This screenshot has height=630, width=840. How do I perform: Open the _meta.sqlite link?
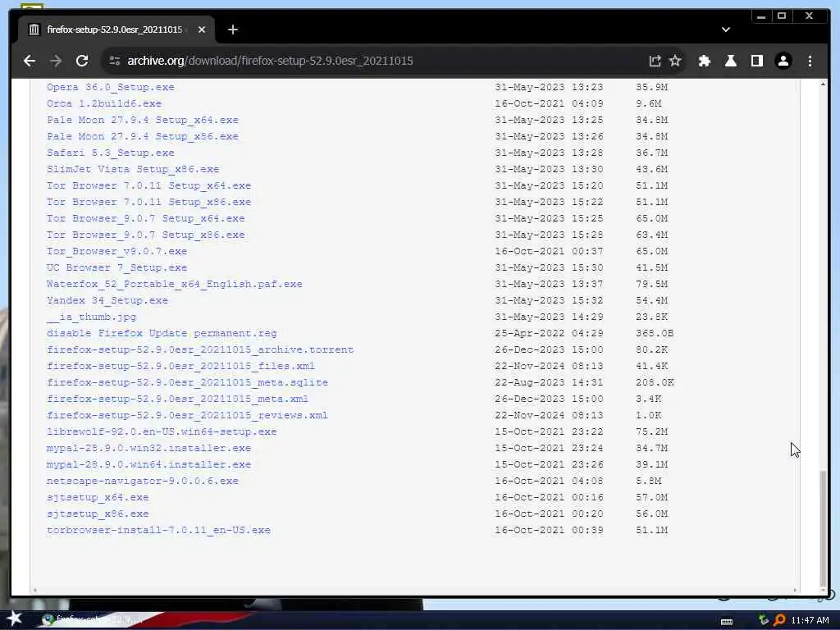(188, 382)
